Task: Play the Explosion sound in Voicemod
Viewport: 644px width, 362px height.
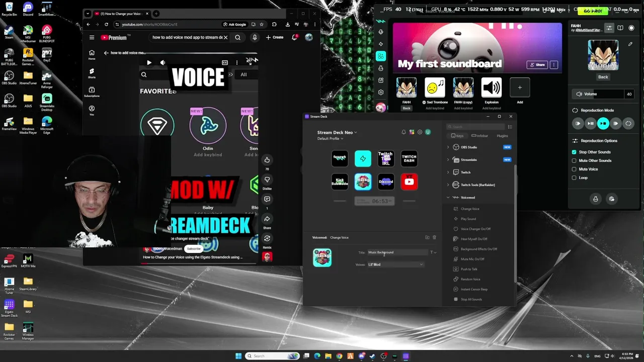Action: pyautogui.click(x=492, y=87)
